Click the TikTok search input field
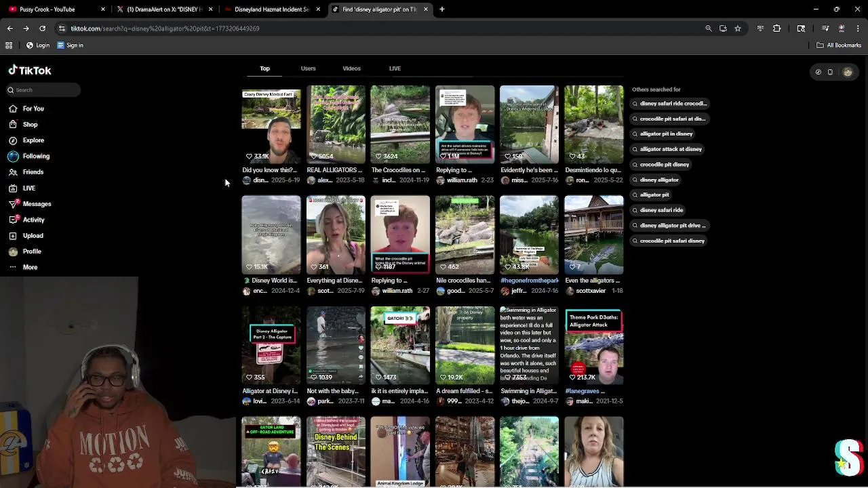868x488 pixels. coord(43,90)
